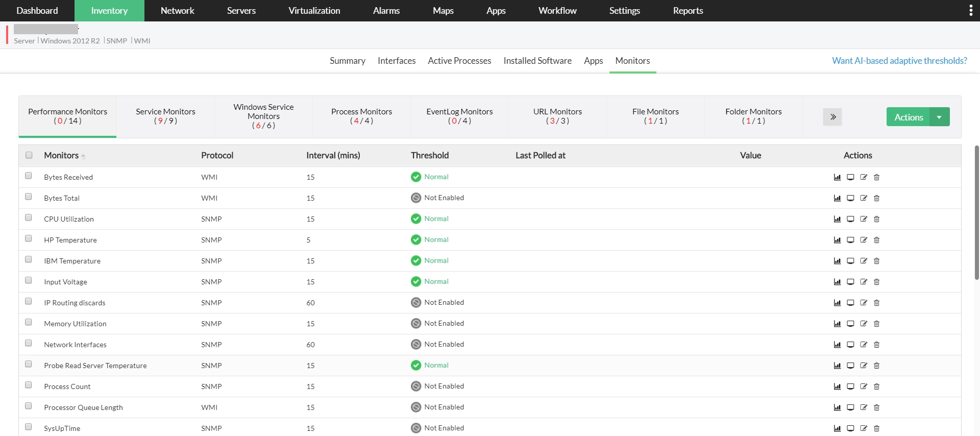Open the graph icon for Bytes Received
This screenshot has height=436, width=980.
837,177
